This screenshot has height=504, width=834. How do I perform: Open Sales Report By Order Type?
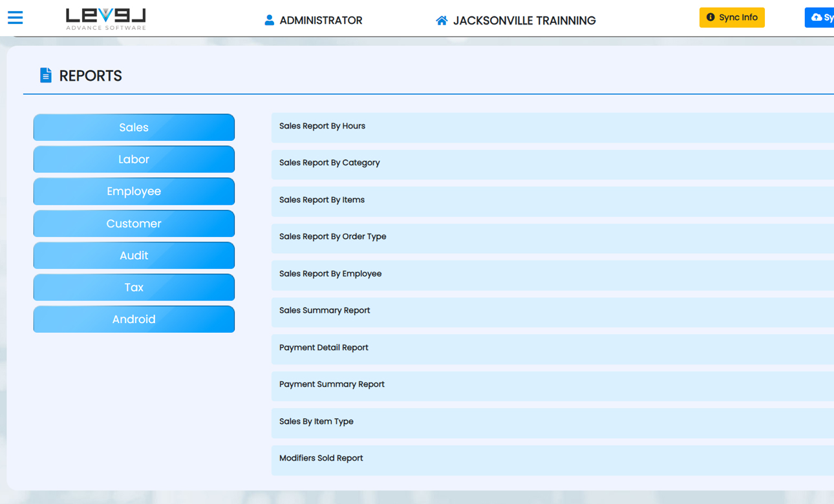tap(553, 237)
